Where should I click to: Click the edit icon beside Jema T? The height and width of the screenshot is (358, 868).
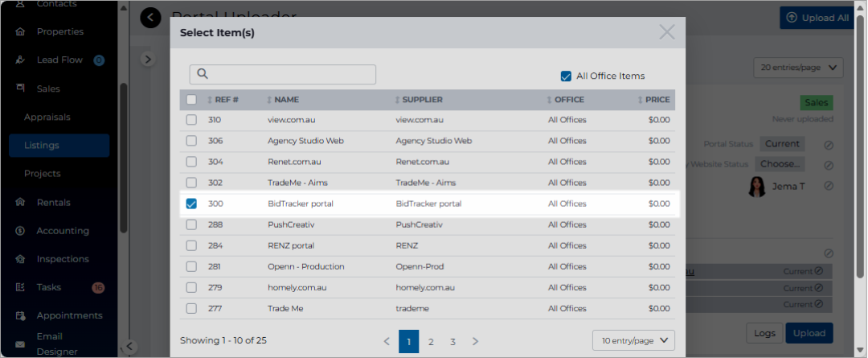tap(829, 186)
